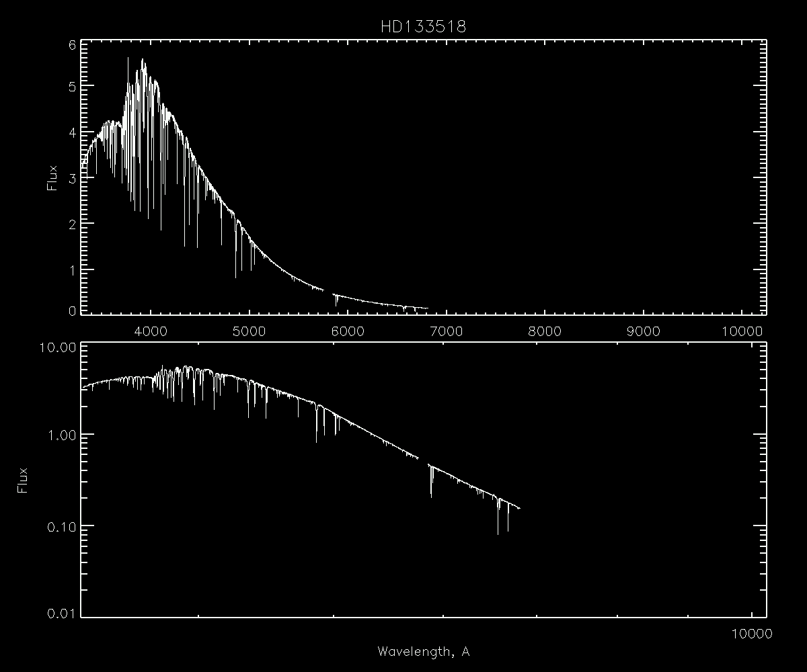Click the 4 label on upper y-axis
The height and width of the screenshot is (672, 807).
coord(71,132)
